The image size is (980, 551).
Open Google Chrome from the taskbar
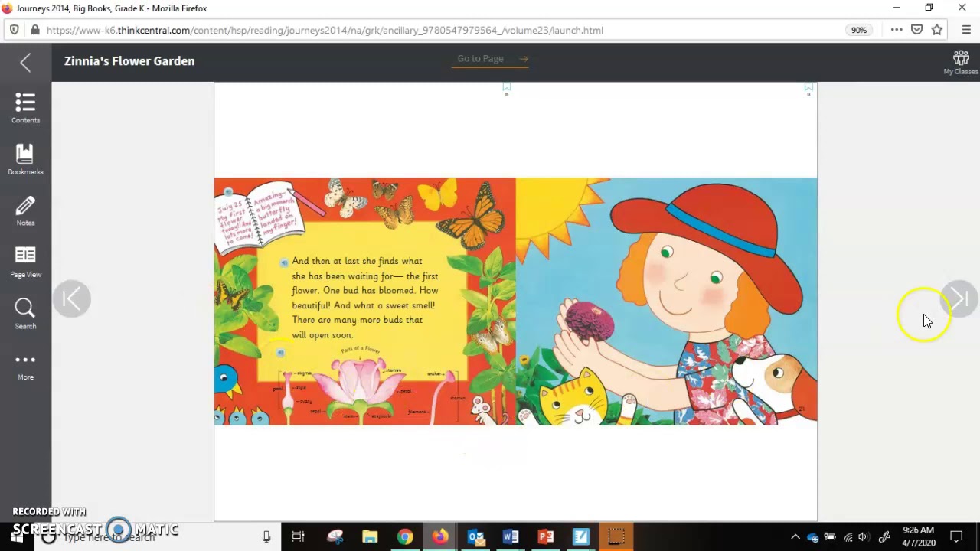coord(405,537)
